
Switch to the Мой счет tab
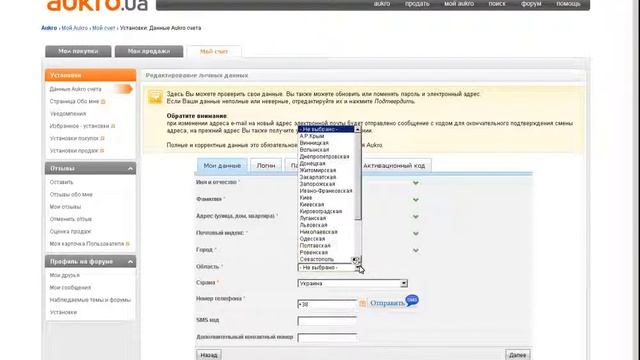click(x=214, y=52)
